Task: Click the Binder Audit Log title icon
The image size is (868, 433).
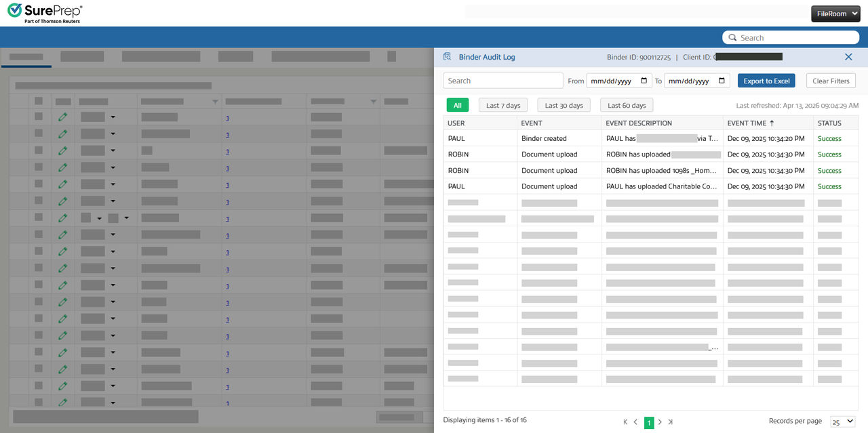Action: point(448,57)
